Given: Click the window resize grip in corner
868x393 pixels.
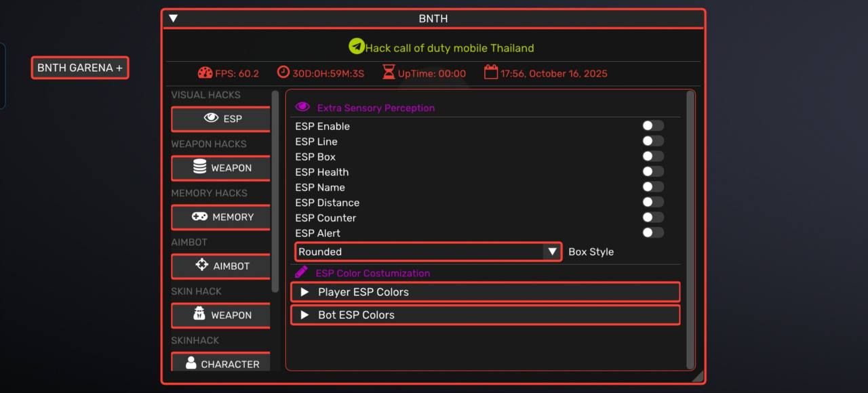Looking at the screenshot, I should click(x=697, y=376).
